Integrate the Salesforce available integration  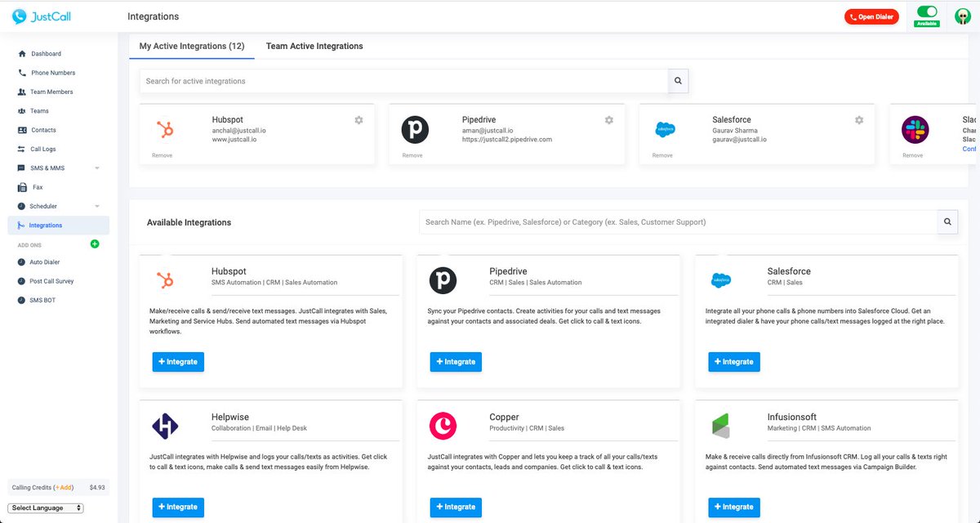[733, 361]
